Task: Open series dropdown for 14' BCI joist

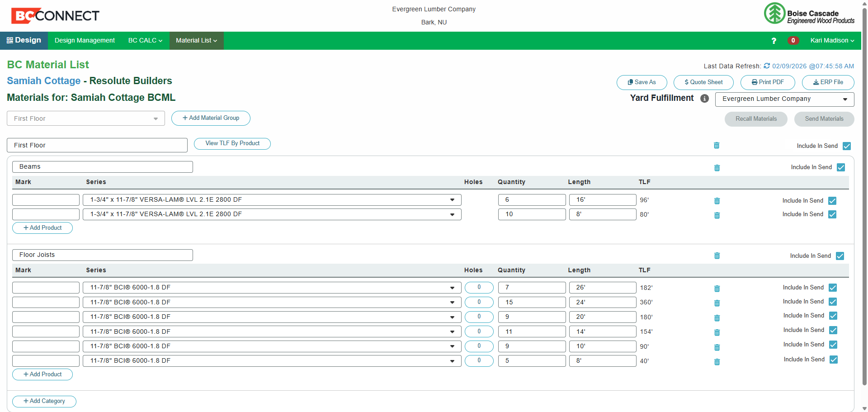Action: point(272,331)
